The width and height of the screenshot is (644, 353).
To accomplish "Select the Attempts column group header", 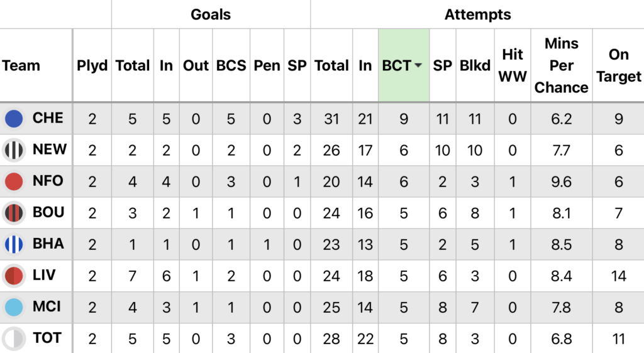I will point(477,14).
